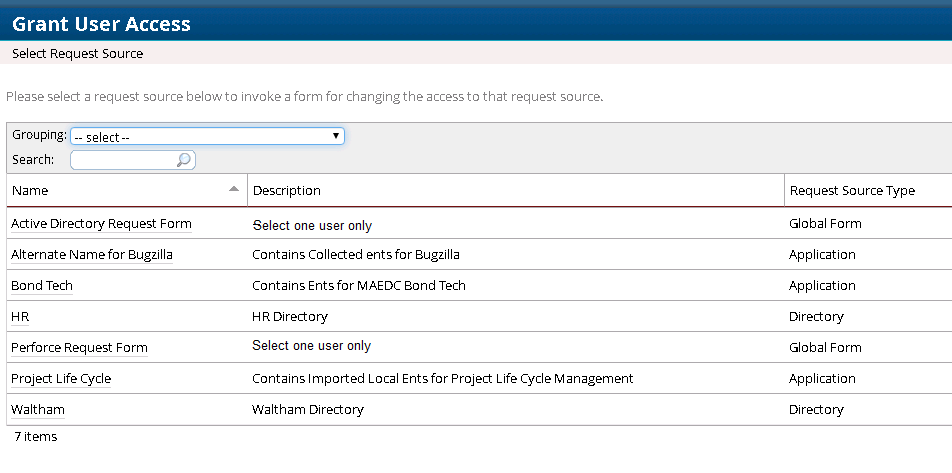The height and width of the screenshot is (473, 952).
Task: Sort by the Description column header
Action: pos(287,190)
